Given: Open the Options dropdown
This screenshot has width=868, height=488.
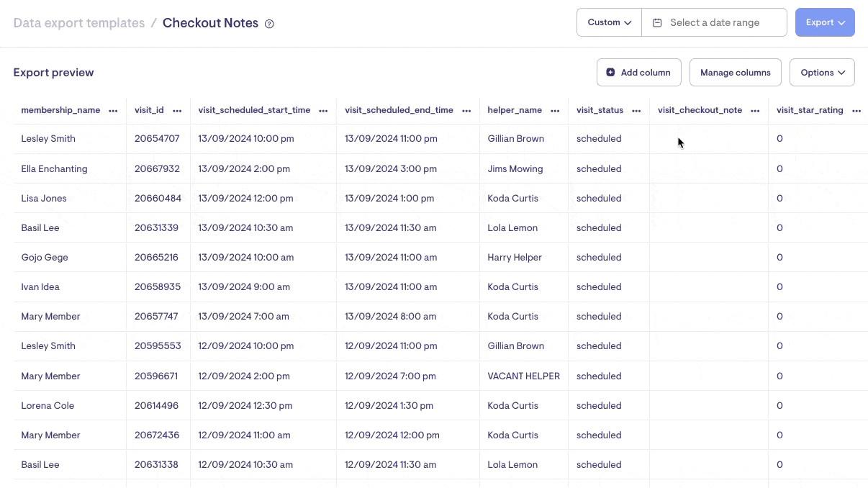Looking at the screenshot, I should pyautogui.click(x=822, y=72).
